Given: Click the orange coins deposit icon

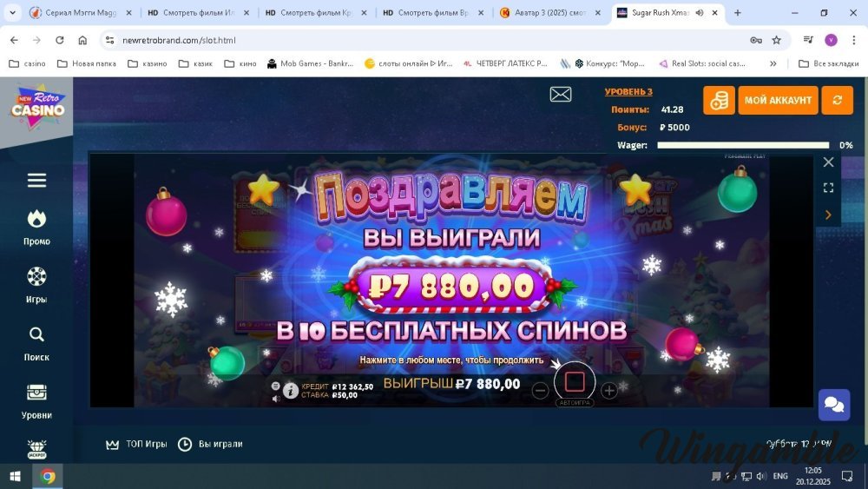Looking at the screenshot, I should (x=719, y=100).
